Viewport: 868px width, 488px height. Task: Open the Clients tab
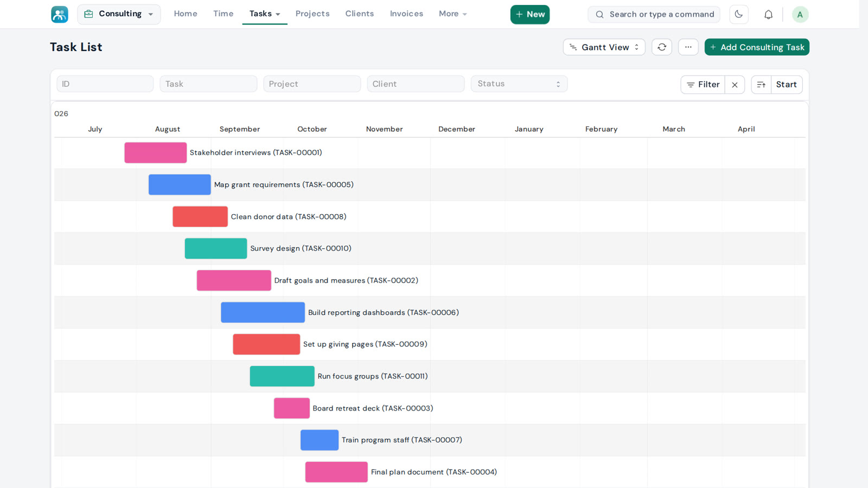[x=360, y=14]
